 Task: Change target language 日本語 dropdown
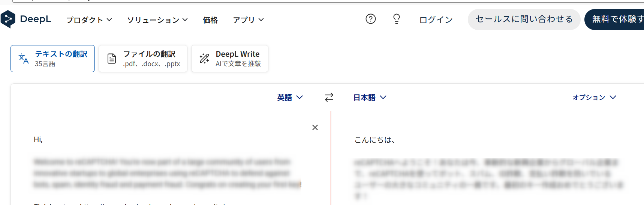click(370, 98)
